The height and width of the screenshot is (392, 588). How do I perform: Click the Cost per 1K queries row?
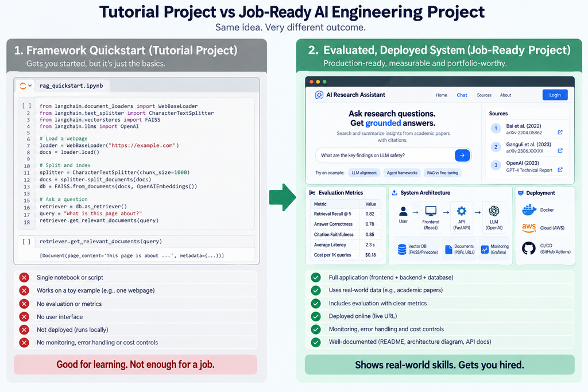345,255
